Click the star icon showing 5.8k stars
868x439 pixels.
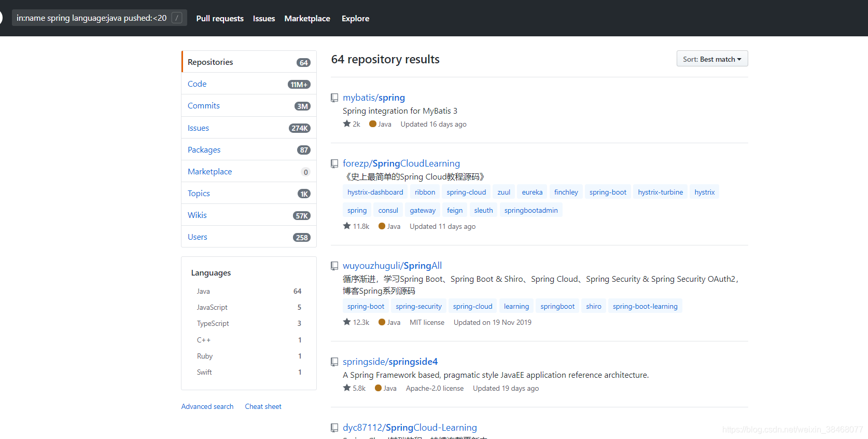point(347,388)
